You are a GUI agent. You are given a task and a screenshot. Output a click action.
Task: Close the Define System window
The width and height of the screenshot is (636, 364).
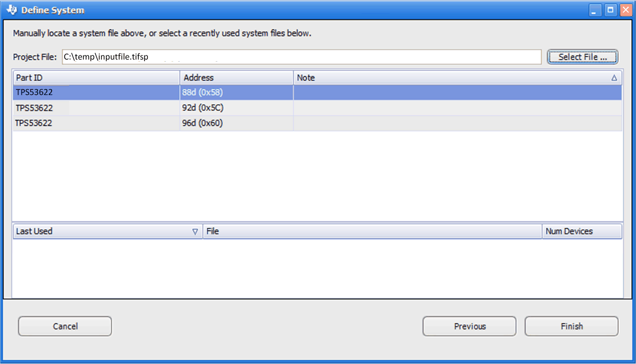coord(626,10)
